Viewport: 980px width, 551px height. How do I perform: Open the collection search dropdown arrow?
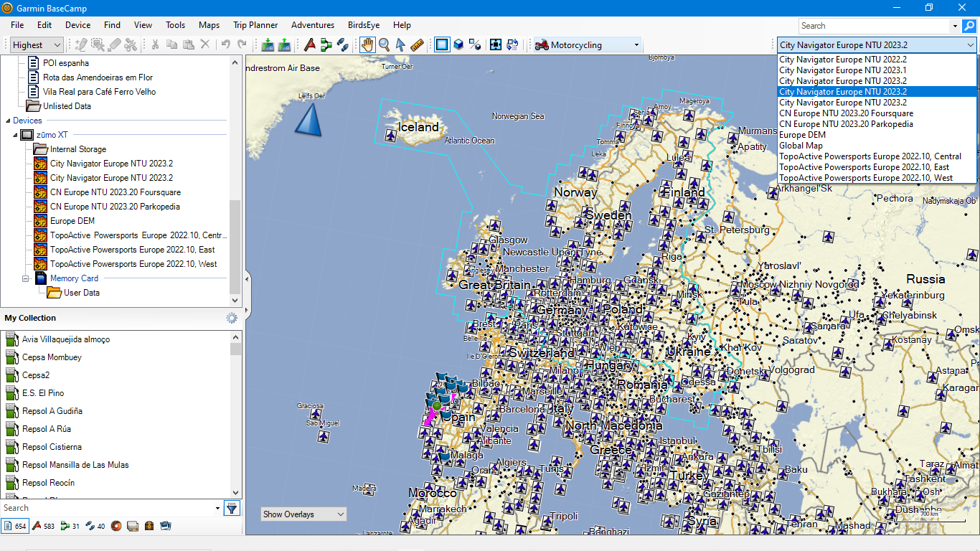(x=217, y=508)
